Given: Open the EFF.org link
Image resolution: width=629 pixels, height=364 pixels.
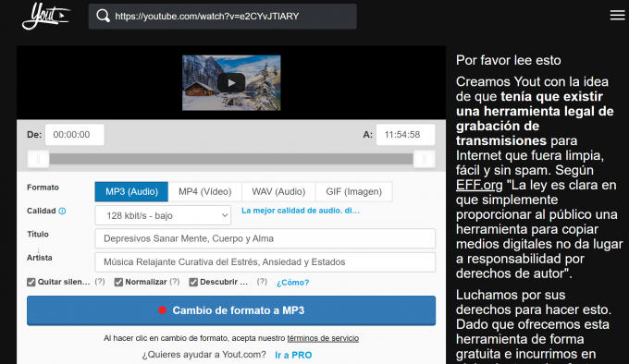Looking at the screenshot, I should (x=479, y=185).
